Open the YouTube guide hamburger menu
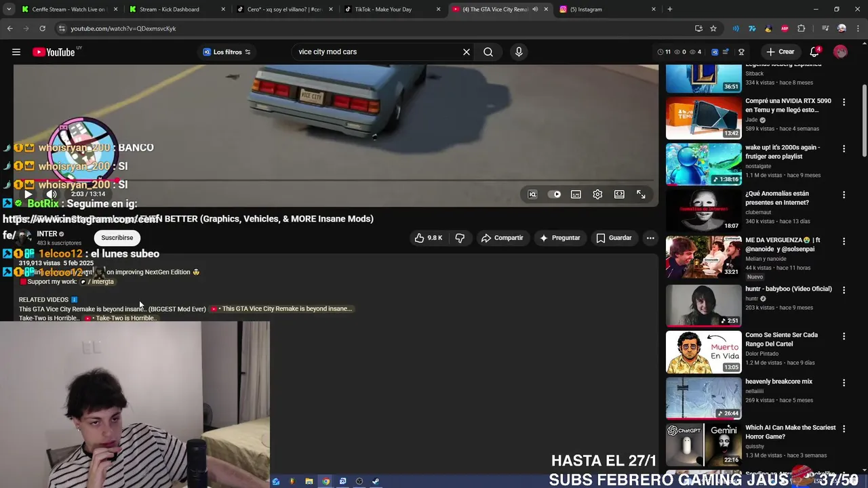This screenshot has width=868, height=488. 16,52
